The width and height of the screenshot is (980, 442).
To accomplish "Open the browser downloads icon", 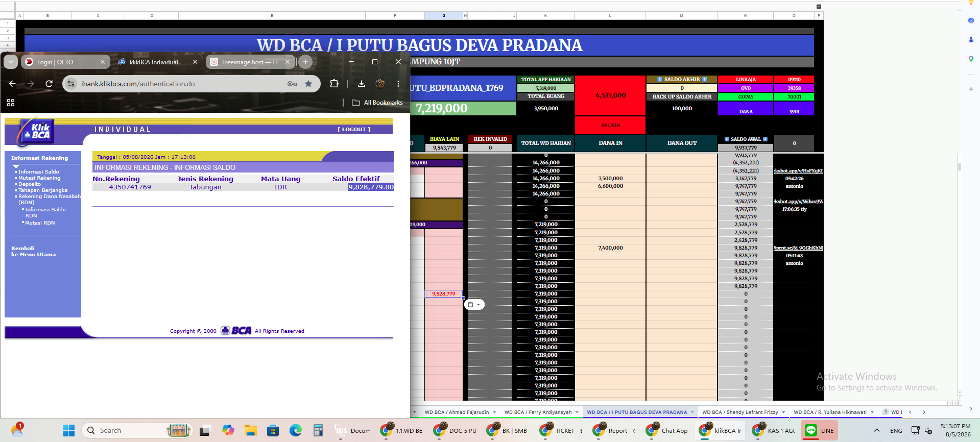I will (x=362, y=84).
